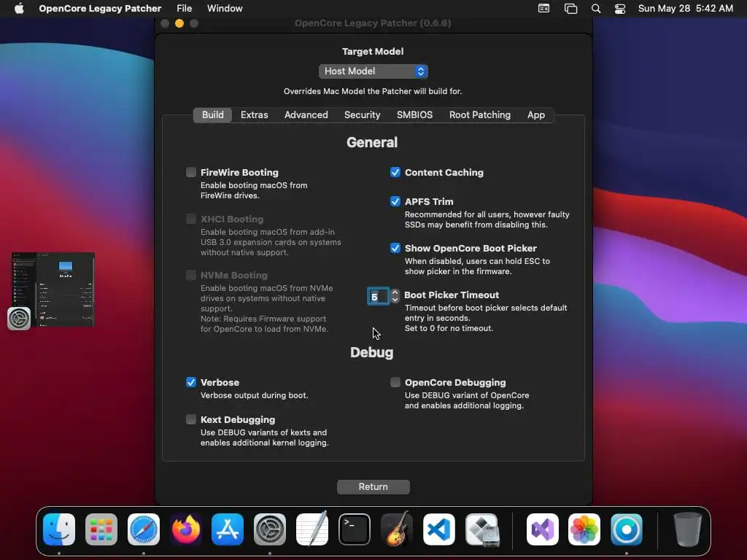
Task: Toggle the NVMe Booting checkbox
Action: click(x=191, y=275)
